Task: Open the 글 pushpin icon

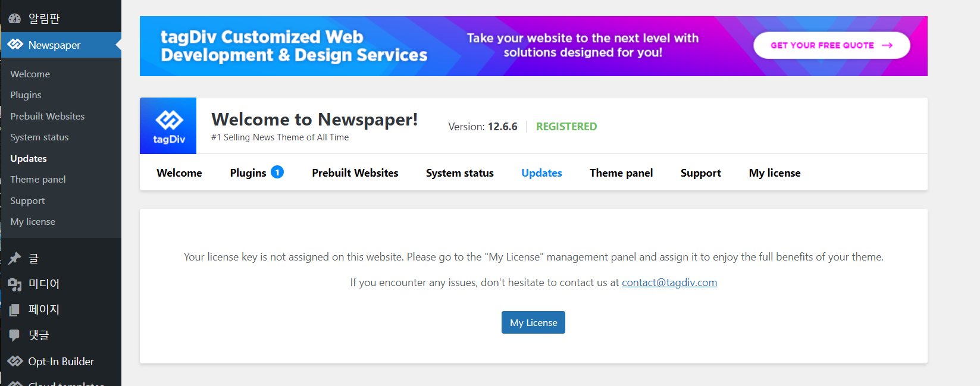Action: (x=15, y=258)
